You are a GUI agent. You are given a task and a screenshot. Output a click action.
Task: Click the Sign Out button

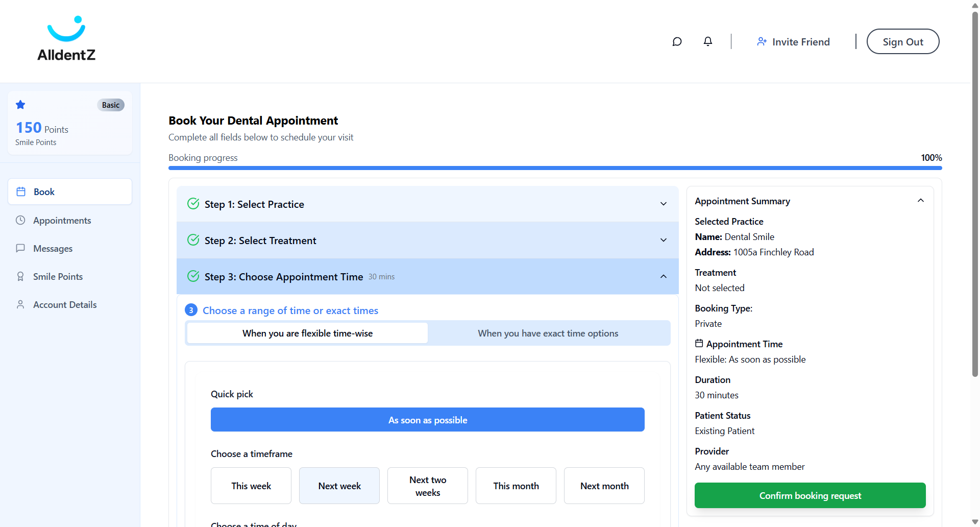(x=902, y=42)
